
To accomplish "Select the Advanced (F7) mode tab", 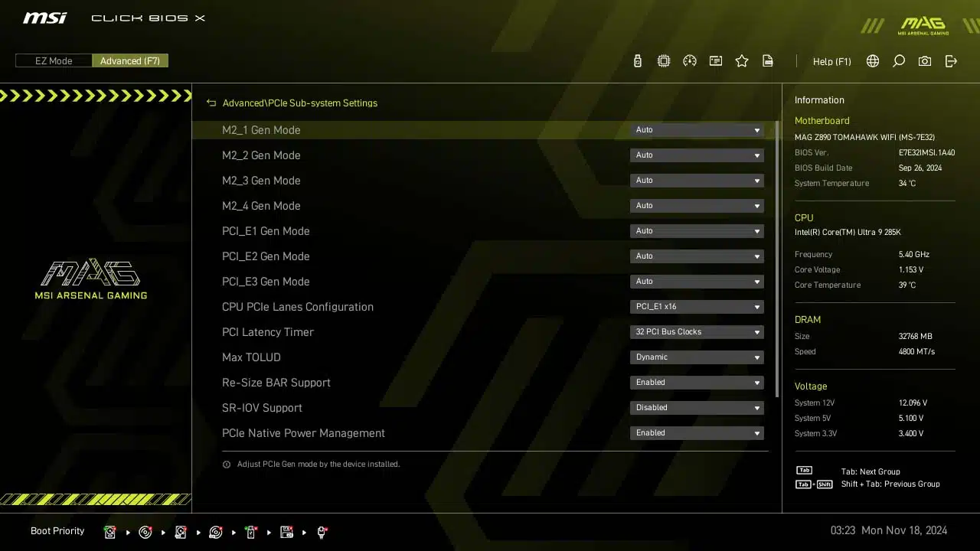I will pyautogui.click(x=130, y=60).
